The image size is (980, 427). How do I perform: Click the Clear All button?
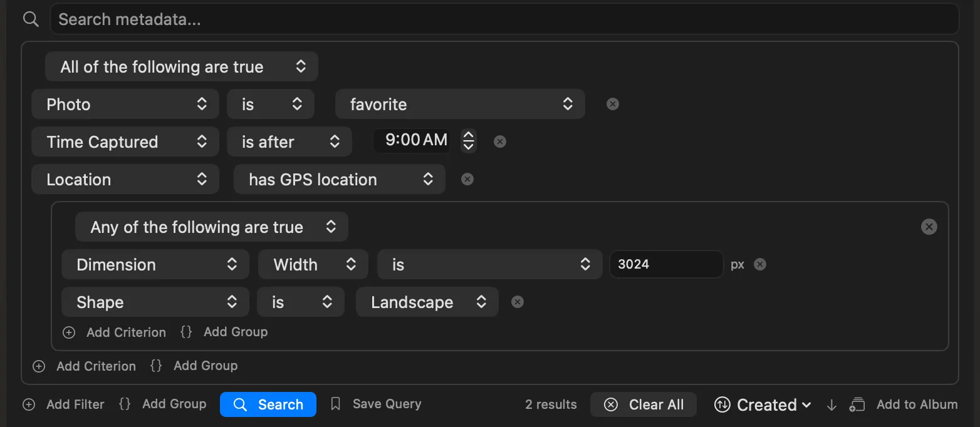tap(644, 404)
